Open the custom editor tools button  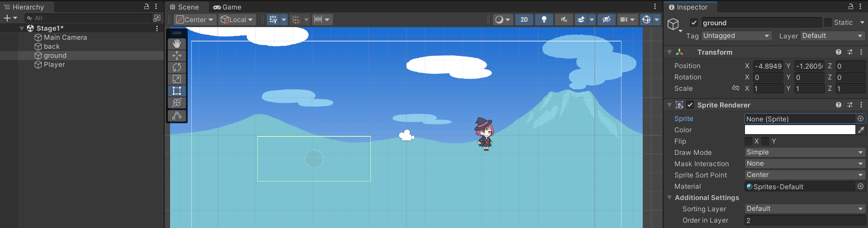pyautogui.click(x=177, y=116)
